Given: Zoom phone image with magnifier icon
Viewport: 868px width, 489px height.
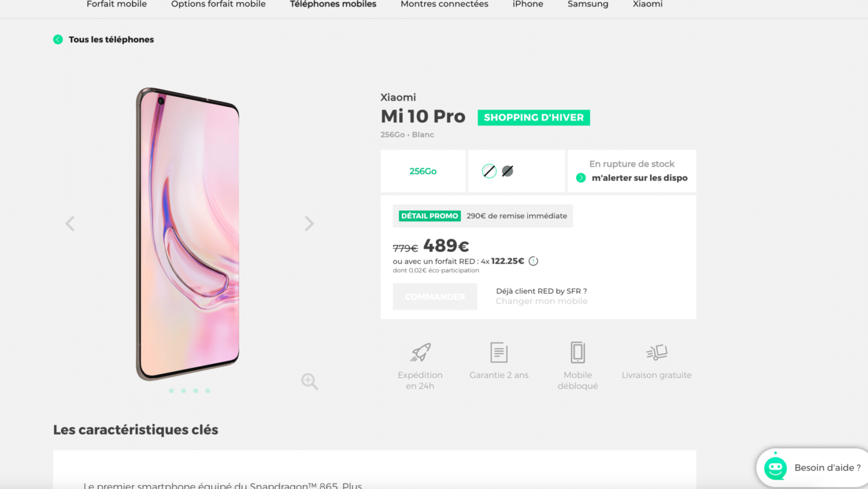Looking at the screenshot, I should click(x=310, y=381).
